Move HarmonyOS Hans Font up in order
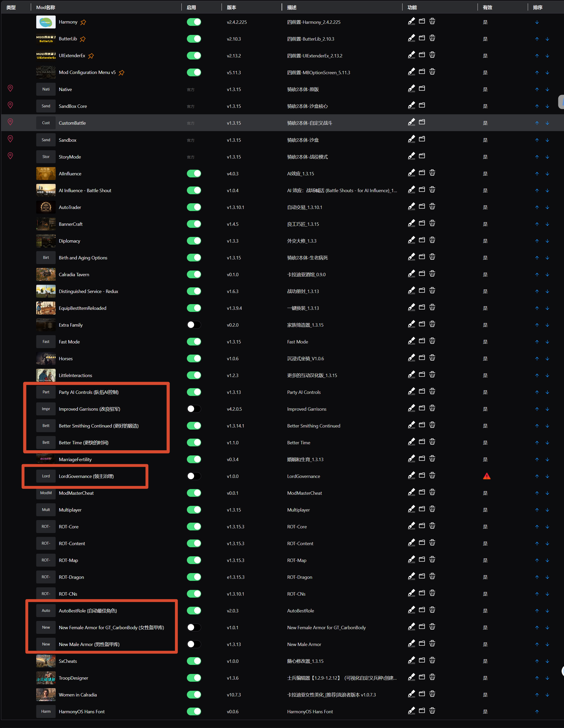Viewport: 564px width, 728px height. [x=537, y=712]
